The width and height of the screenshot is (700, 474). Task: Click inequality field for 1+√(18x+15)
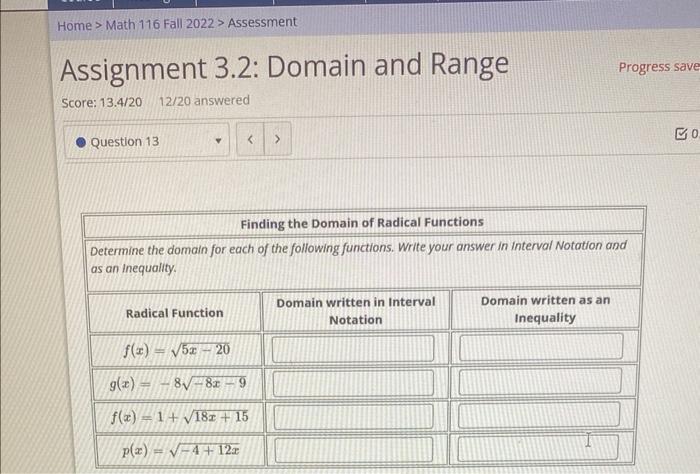tap(539, 415)
